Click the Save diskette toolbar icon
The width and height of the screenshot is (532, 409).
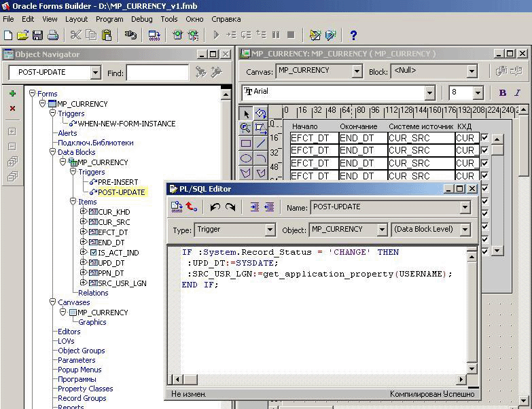[37, 35]
